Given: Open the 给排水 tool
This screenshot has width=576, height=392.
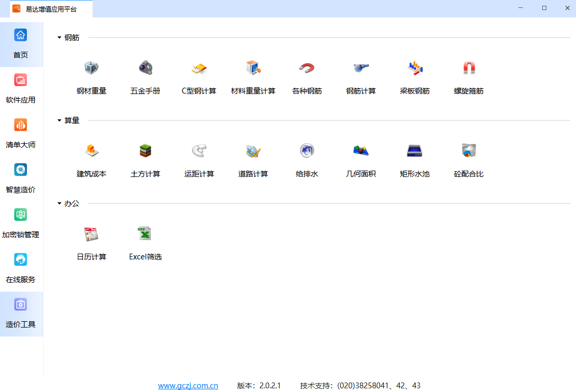Looking at the screenshot, I should point(306,160).
